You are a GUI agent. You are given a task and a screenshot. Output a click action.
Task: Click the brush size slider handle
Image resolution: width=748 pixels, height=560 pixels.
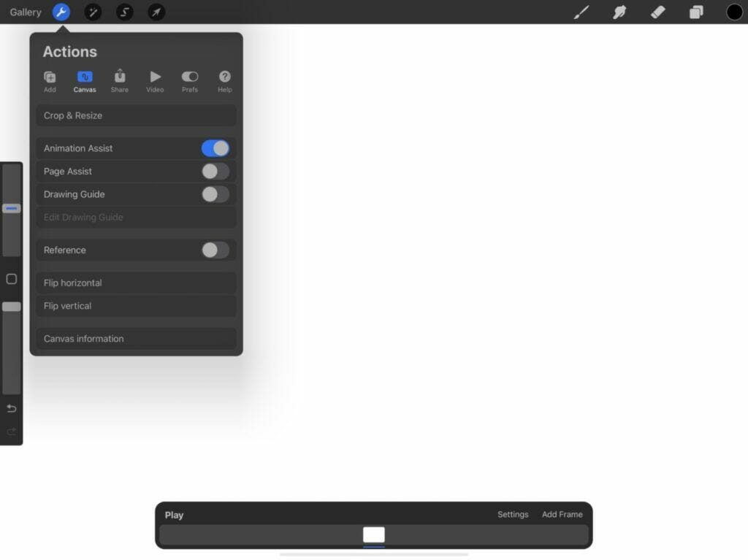[x=12, y=209]
